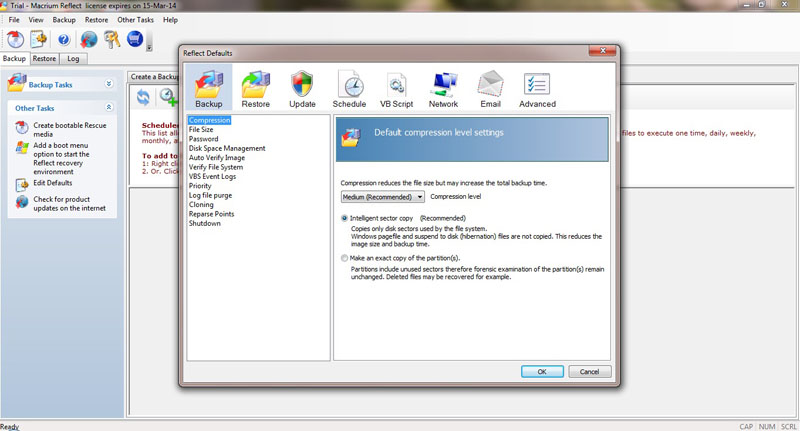Click OK in Reflect Defaults dialog

(542, 372)
